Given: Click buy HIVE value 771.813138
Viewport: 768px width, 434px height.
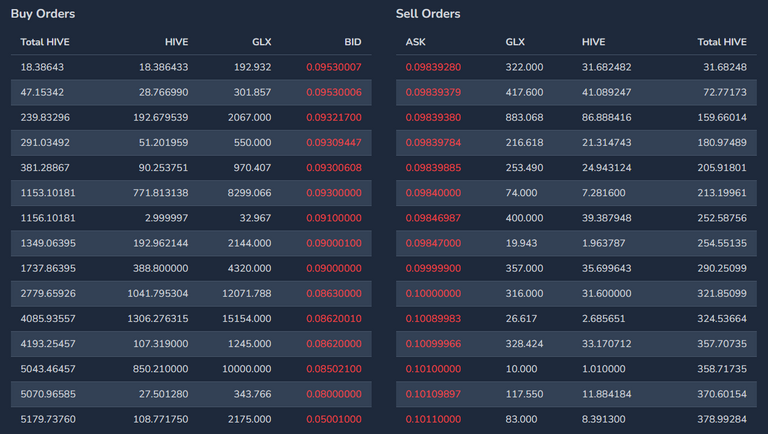Looking at the screenshot, I should (161, 193).
